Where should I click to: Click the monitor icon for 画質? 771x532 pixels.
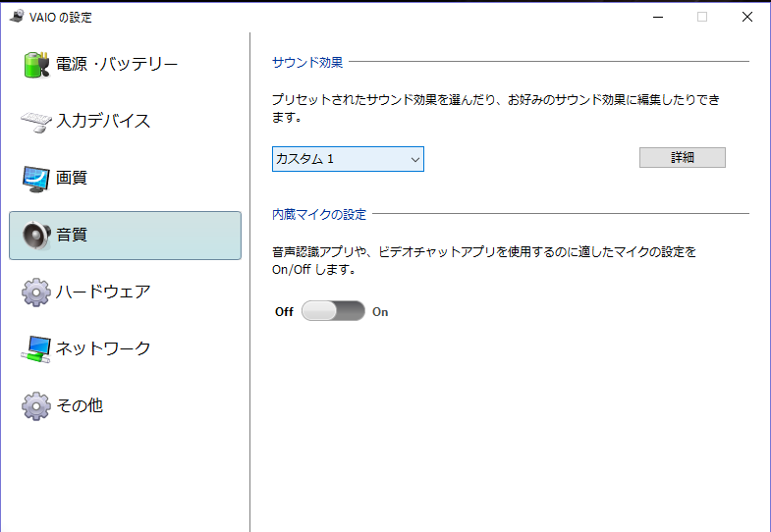pyautogui.click(x=36, y=179)
